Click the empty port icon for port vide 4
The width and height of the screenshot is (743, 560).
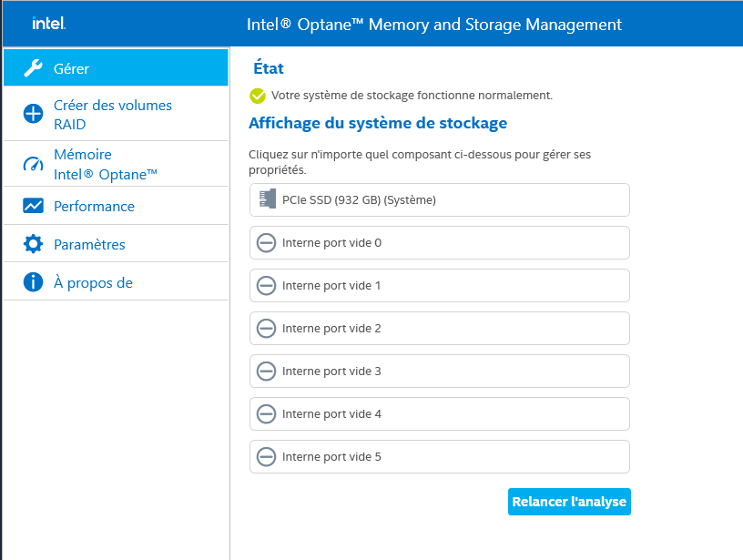(x=266, y=414)
